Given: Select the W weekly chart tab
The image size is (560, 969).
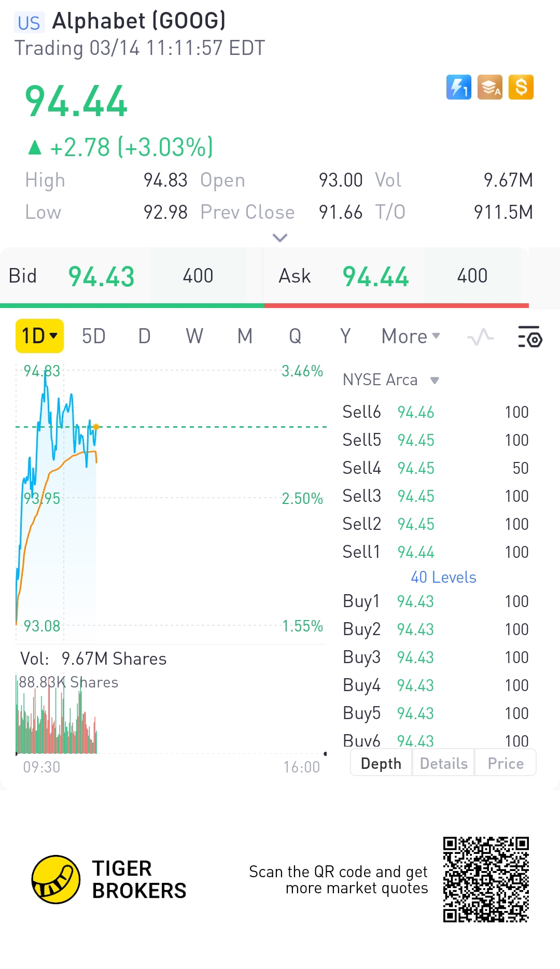Looking at the screenshot, I should click(194, 336).
